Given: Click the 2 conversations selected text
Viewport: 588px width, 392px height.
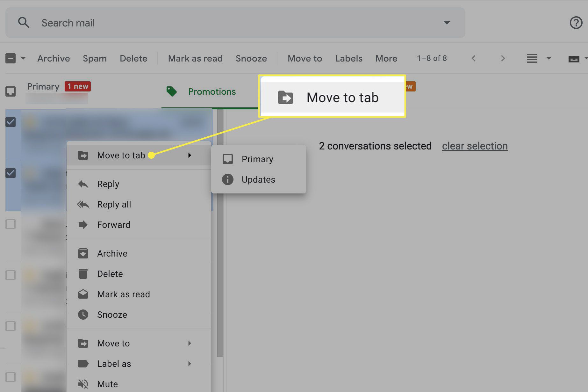Looking at the screenshot, I should (375, 146).
